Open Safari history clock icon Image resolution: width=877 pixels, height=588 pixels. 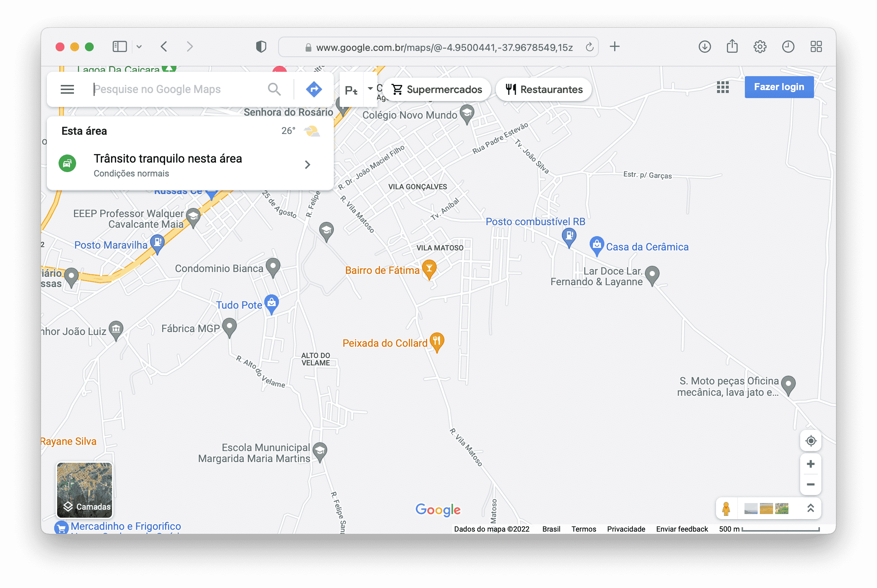788,46
